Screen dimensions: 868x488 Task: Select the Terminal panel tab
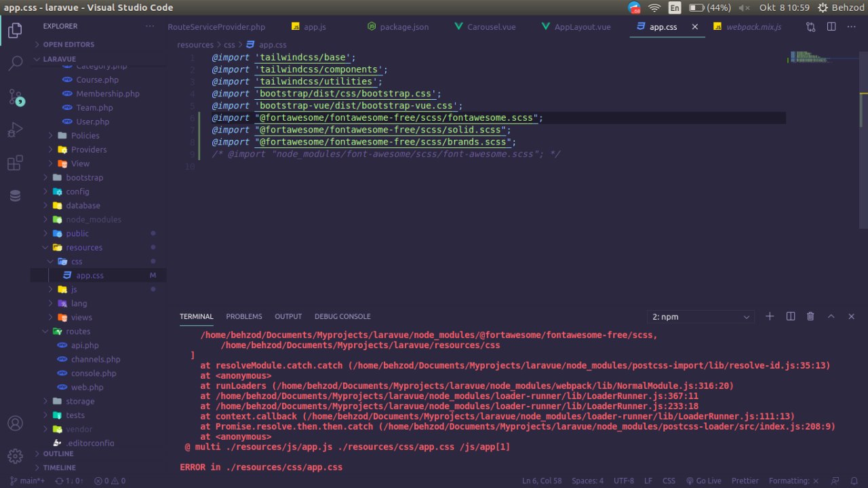196,316
